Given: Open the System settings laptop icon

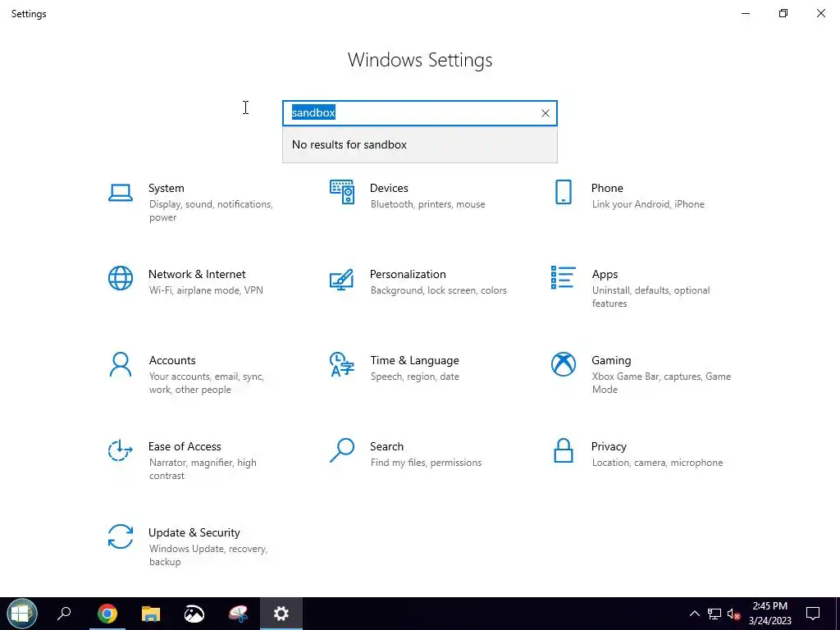Looking at the screenshot, I should click(120, 192).
